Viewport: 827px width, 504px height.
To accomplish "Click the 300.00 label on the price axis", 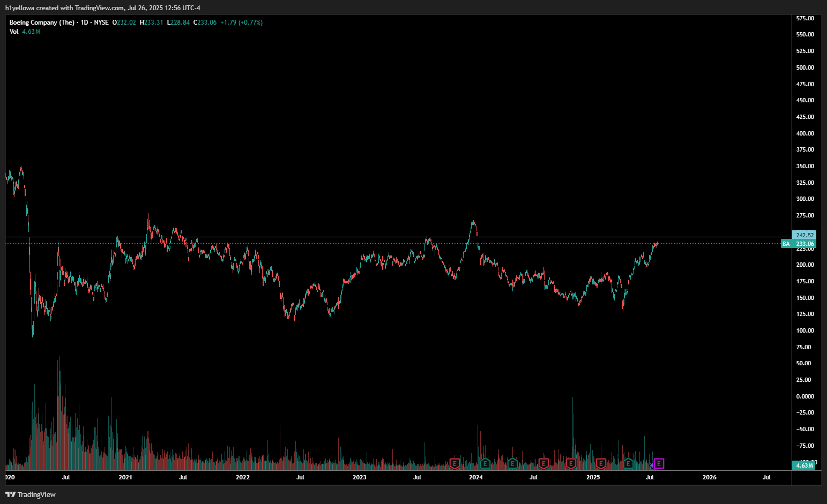I will click(x=805, y=199).
